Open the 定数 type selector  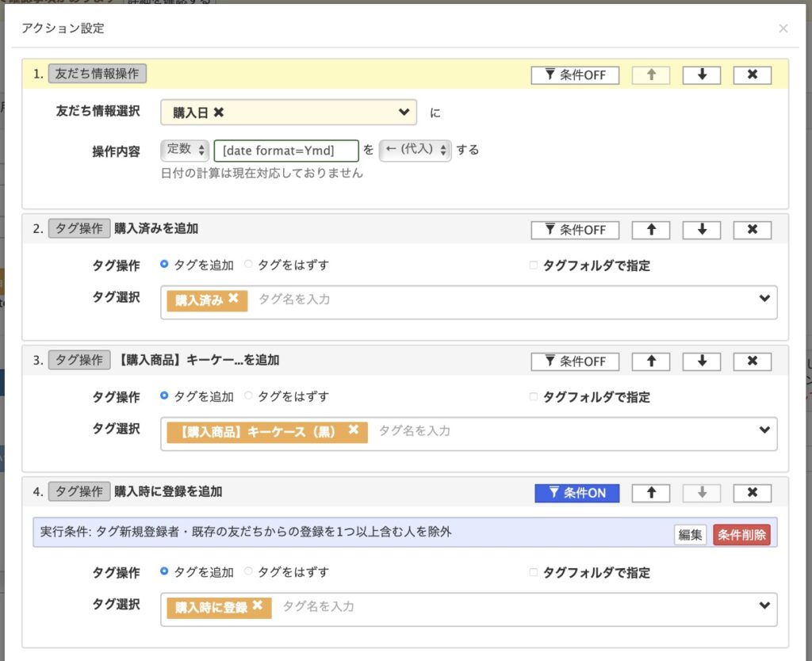pyautogui.click(x=185, y=150)
